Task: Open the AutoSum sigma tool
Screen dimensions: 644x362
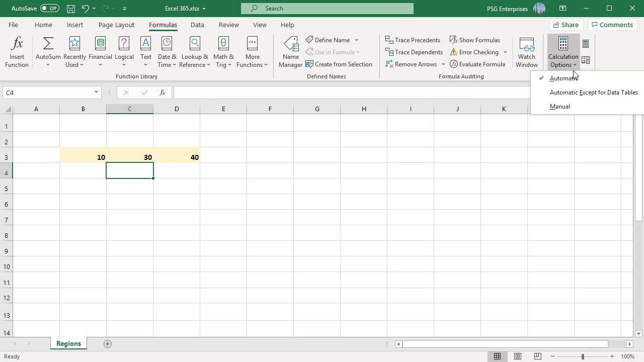Action: 48,52
